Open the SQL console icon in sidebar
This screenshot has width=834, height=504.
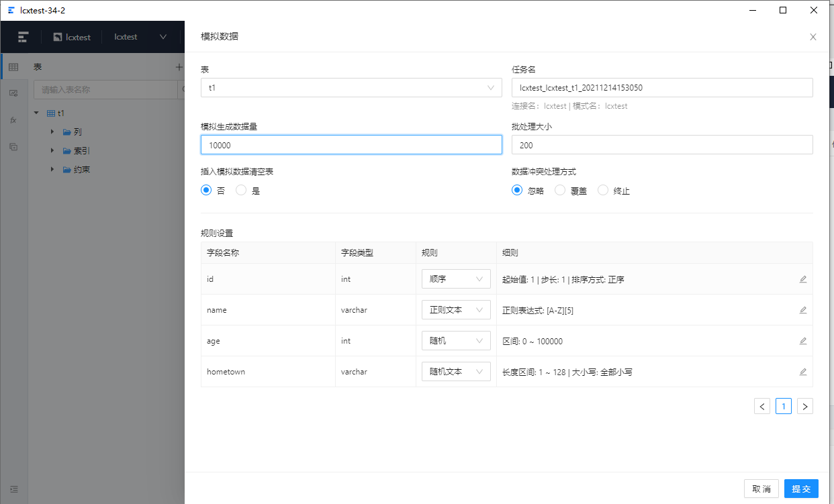click(13, 93)
